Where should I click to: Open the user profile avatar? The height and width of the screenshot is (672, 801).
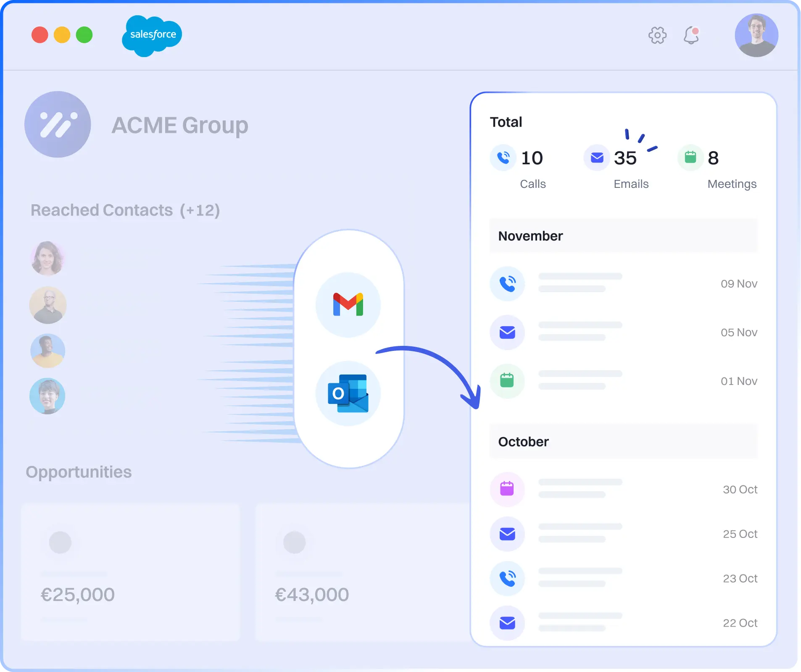click(756, 35)
